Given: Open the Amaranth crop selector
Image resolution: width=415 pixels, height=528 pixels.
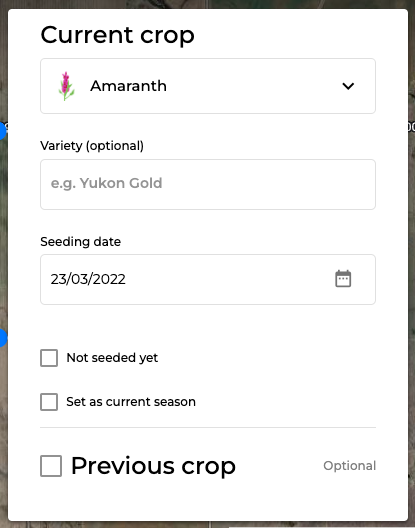Looking at the screenshot, I should pyautogui.click(x=208, y=86).
